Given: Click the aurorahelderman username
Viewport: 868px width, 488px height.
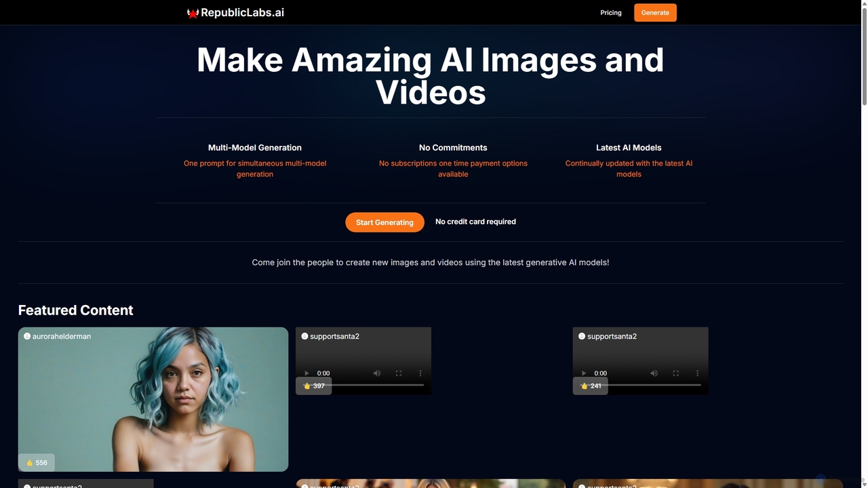Looking at the screenshot, I should (x=62, y=336).
